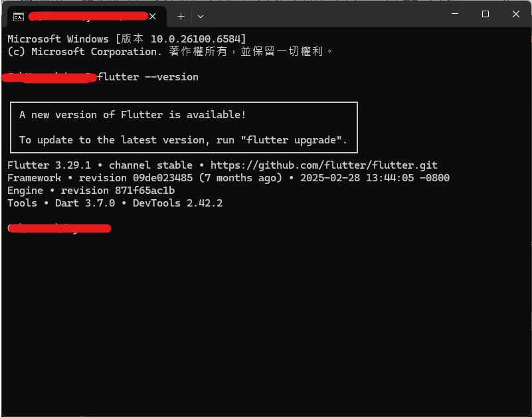The width and height of the screenshot is (532, 417).
Task: Maximize the terminal window
Action: coord(486,14)
